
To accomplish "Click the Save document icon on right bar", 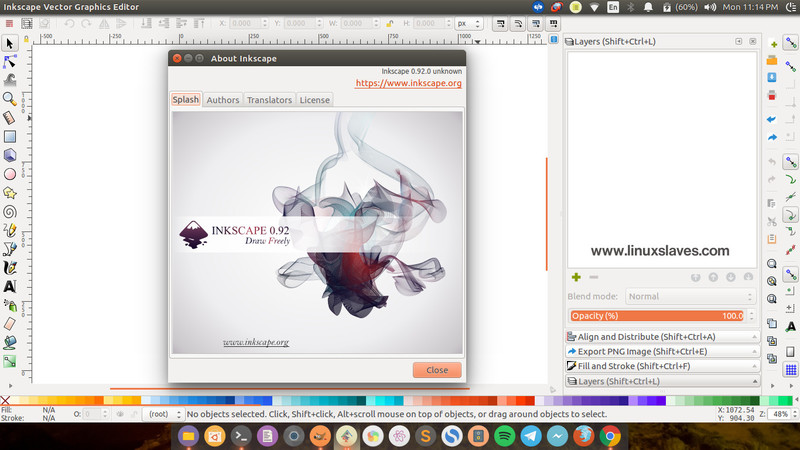I will (772, 77).
